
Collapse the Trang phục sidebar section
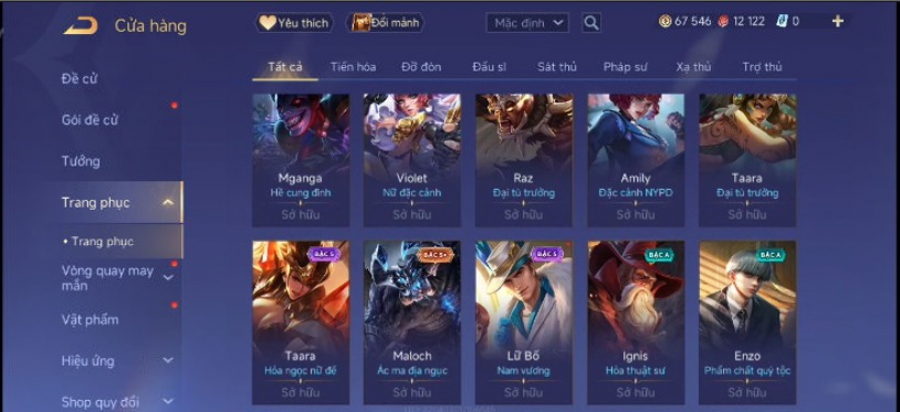(168, 202)
